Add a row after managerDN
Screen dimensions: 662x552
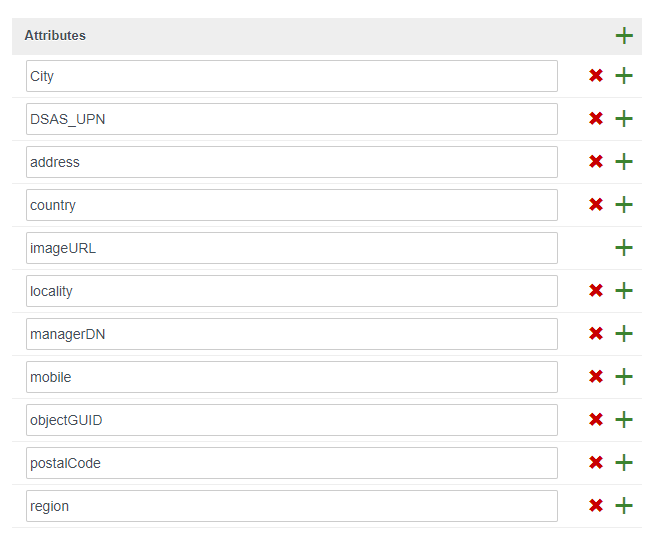[624, 334]
